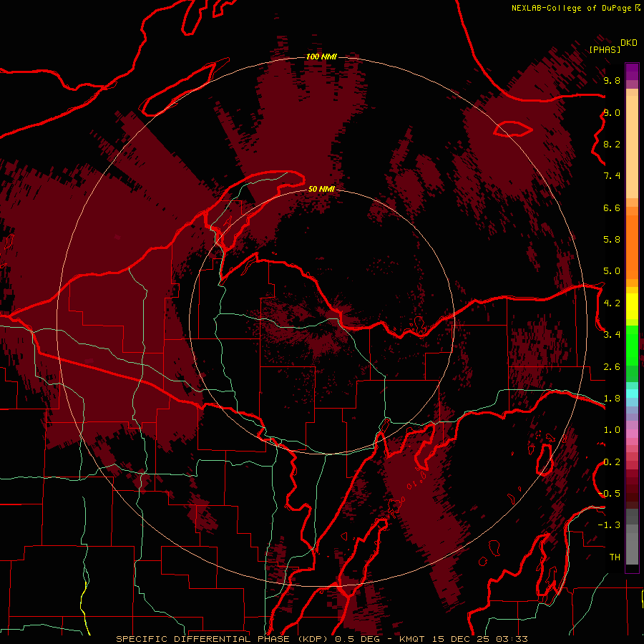Pick the pink segment of the color bar

pos(632,434)
